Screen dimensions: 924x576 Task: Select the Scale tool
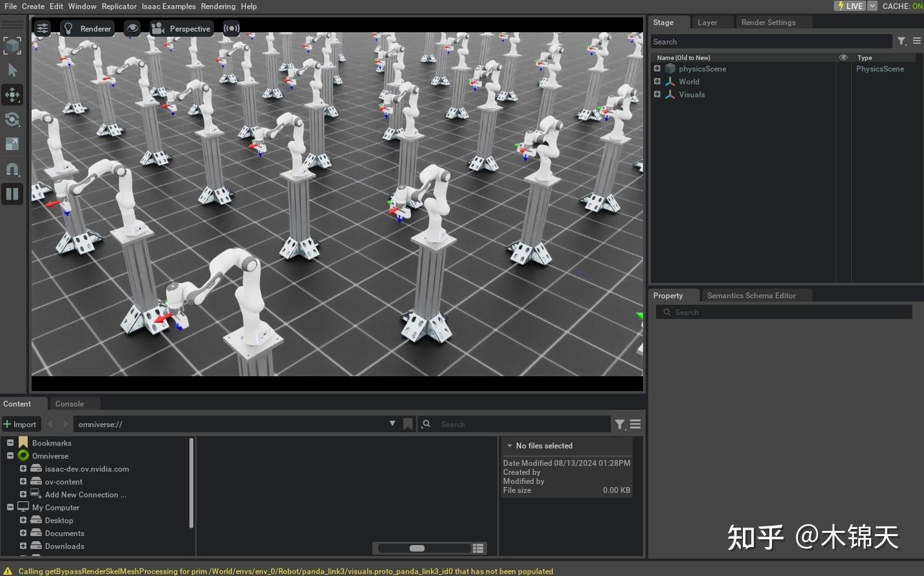pos(12,144)
